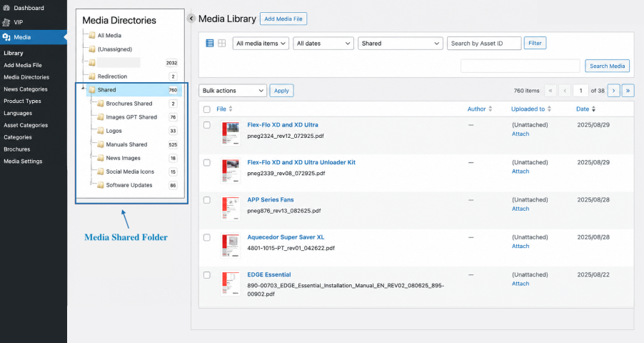Click the Add Media File button
Screen dimensions: 644x343
pyautogui.click(x=283, y=19)
